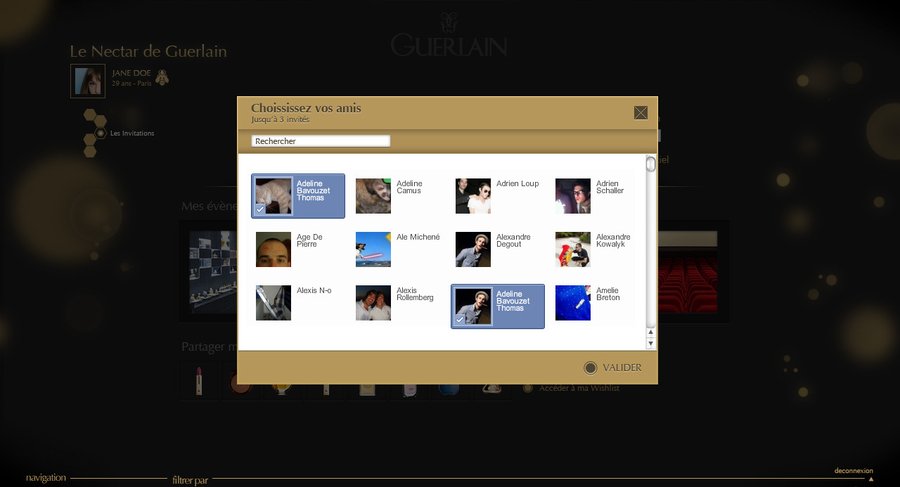
Task: Select the lipstick product icon
Action: pyautogui.click(x=198, y=381)
